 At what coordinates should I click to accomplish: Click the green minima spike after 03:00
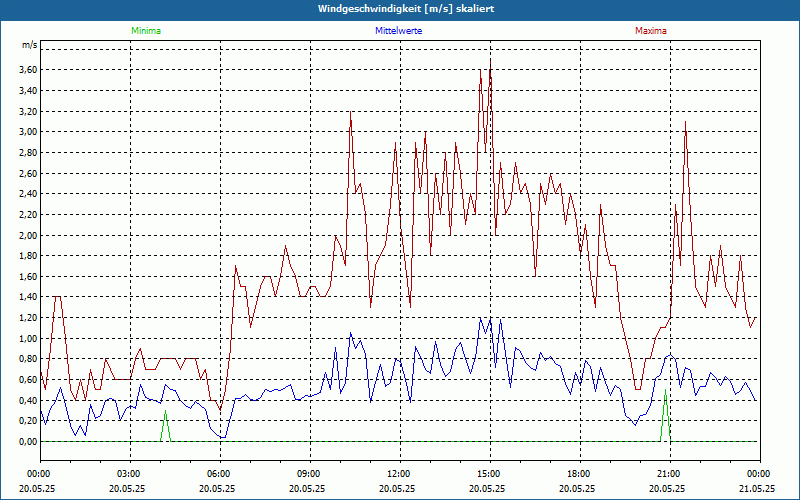165,426
